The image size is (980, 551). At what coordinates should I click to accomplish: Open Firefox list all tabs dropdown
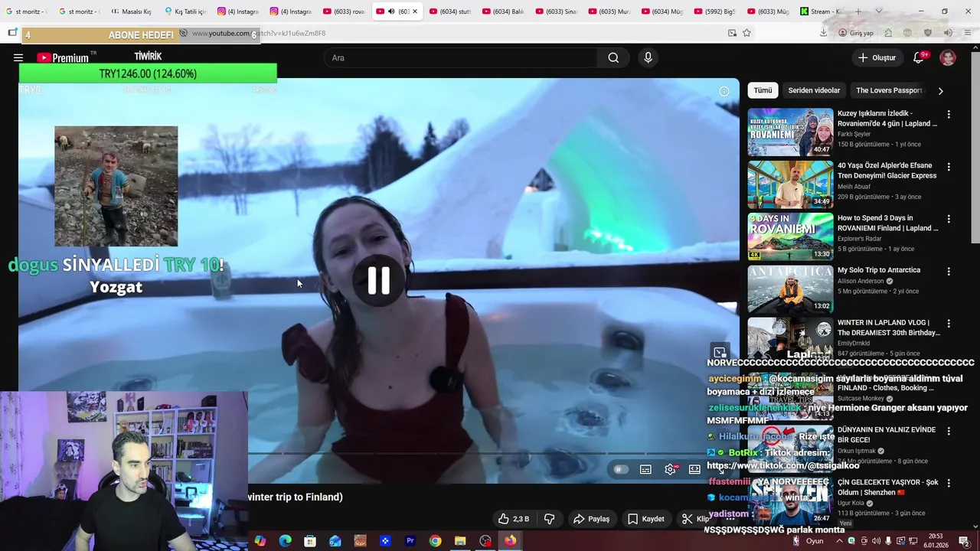[878, 11]
